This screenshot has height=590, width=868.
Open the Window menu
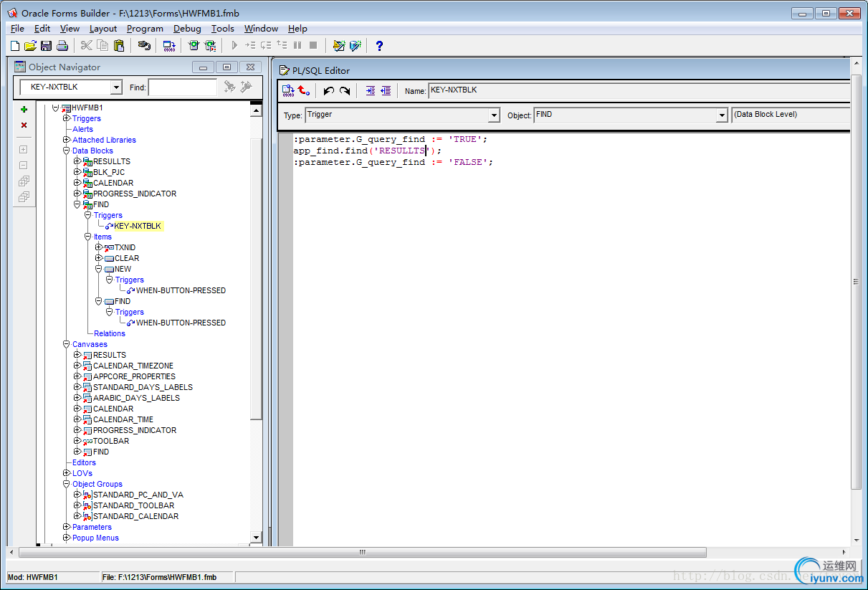(261, 29)
